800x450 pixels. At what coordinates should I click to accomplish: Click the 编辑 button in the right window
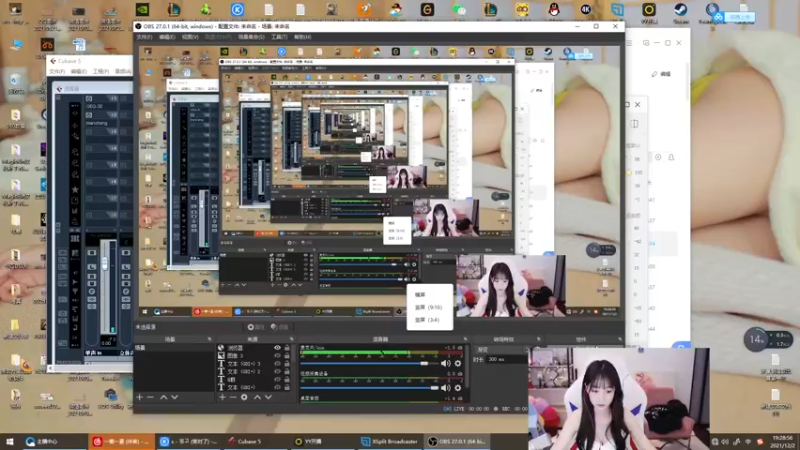point(661,74)
